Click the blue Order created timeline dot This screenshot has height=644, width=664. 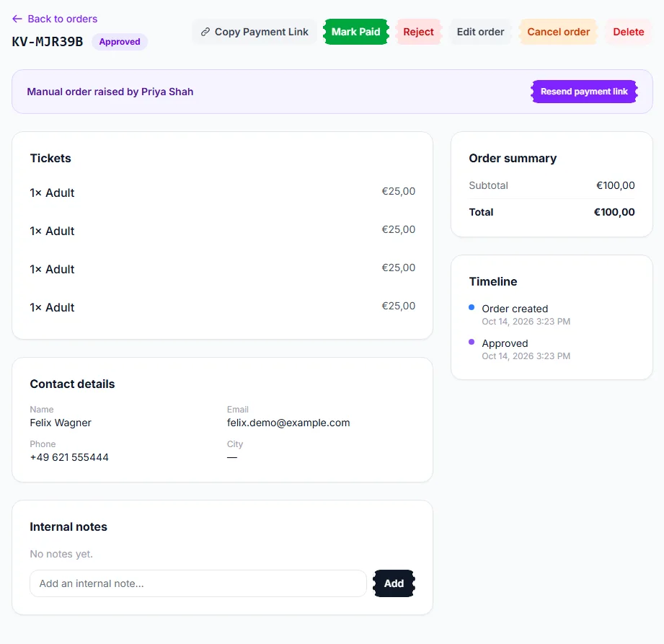[472, 307]
